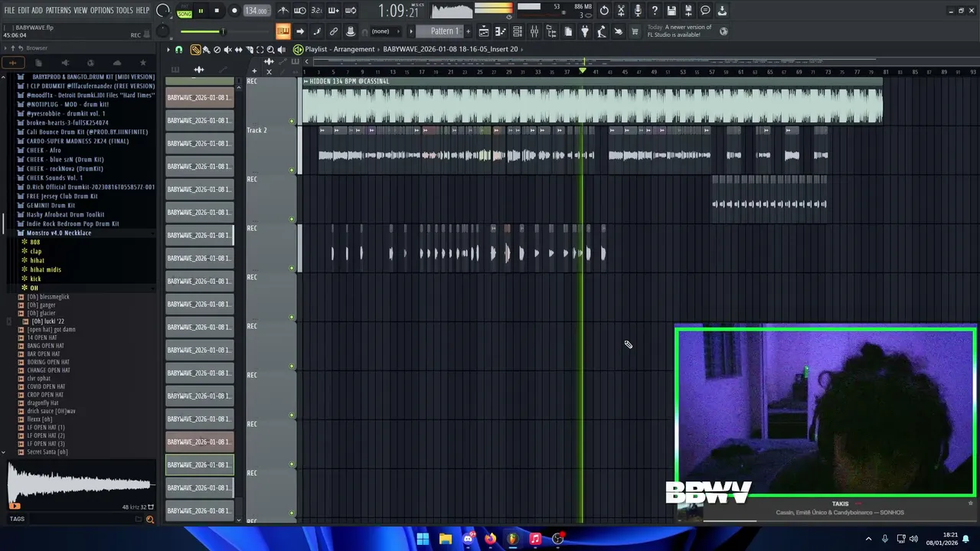Select the COVID OPEN HAT sample
Viewport: 980px width, 551px height.
click(45, 386)
